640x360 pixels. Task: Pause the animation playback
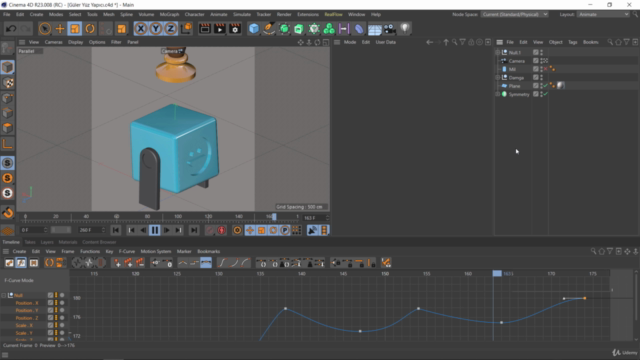tap(155, 230)
